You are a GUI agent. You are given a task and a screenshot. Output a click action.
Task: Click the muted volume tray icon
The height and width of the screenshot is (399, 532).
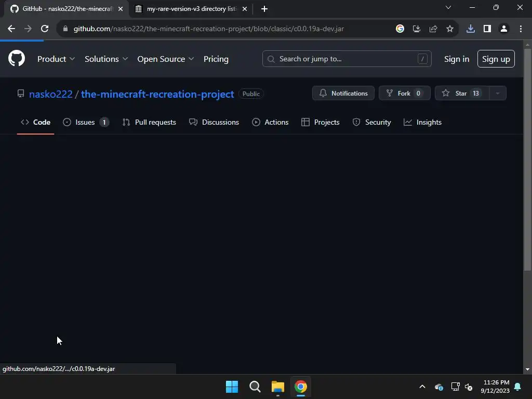tap(469, 387)
